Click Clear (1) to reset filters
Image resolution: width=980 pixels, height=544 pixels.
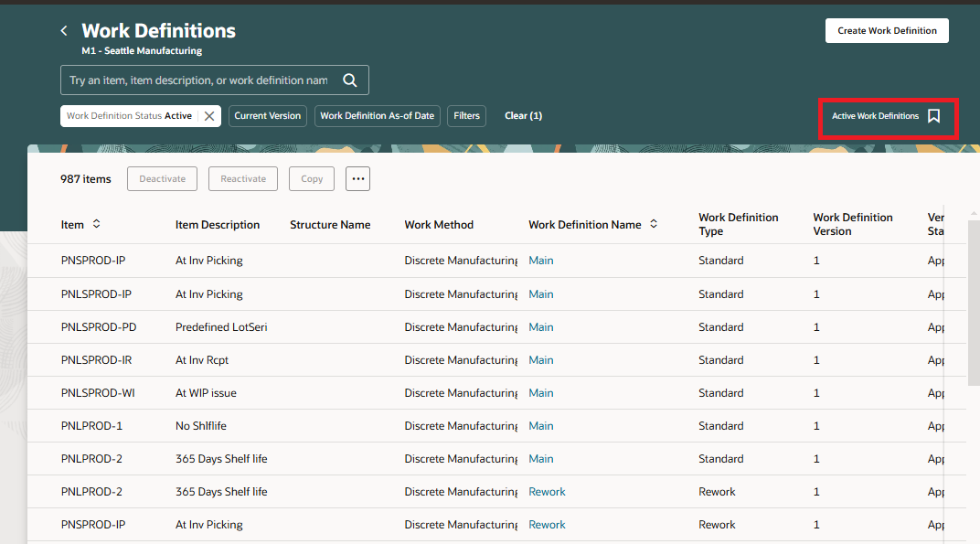pos(523,116)
